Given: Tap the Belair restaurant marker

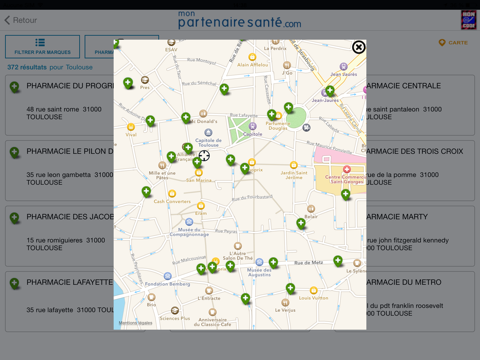Looking at the screenshot, I should click(x=311, y=209).
